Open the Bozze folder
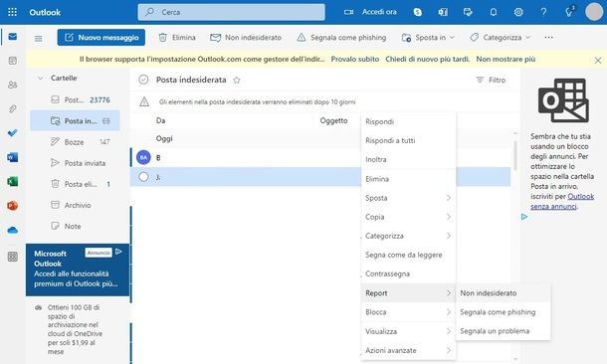Viewport: 607px width, 364px height. pos(75,142)
